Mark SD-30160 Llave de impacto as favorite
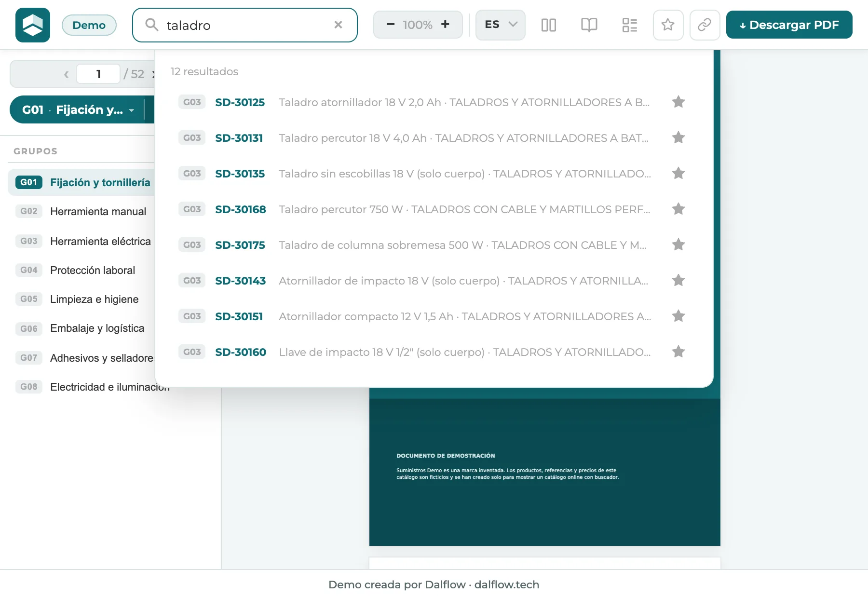 [678, 352]
